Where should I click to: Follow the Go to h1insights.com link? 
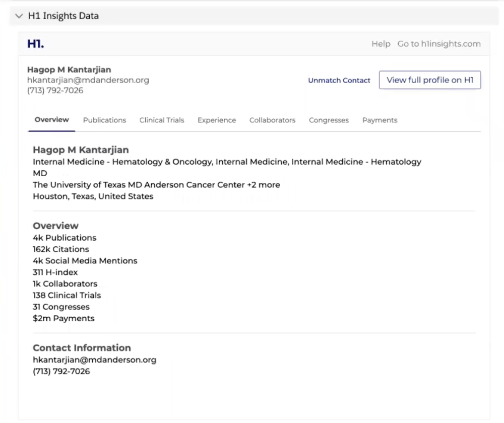(439, 44)
